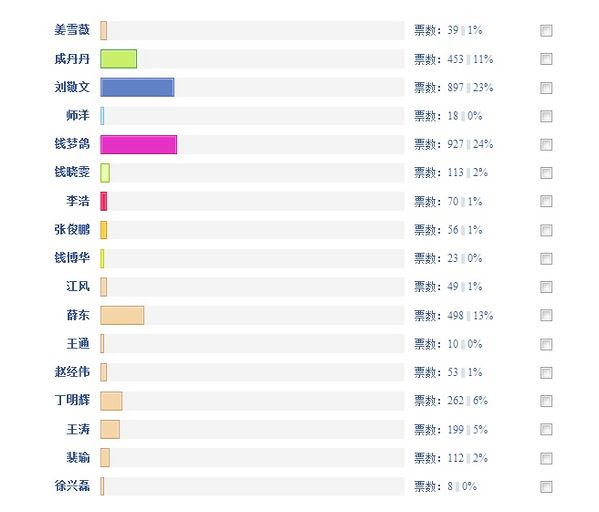This screenshot has width=599, height=512.
Task: Select the checkbox for 薛东
Action: [546, 315]
